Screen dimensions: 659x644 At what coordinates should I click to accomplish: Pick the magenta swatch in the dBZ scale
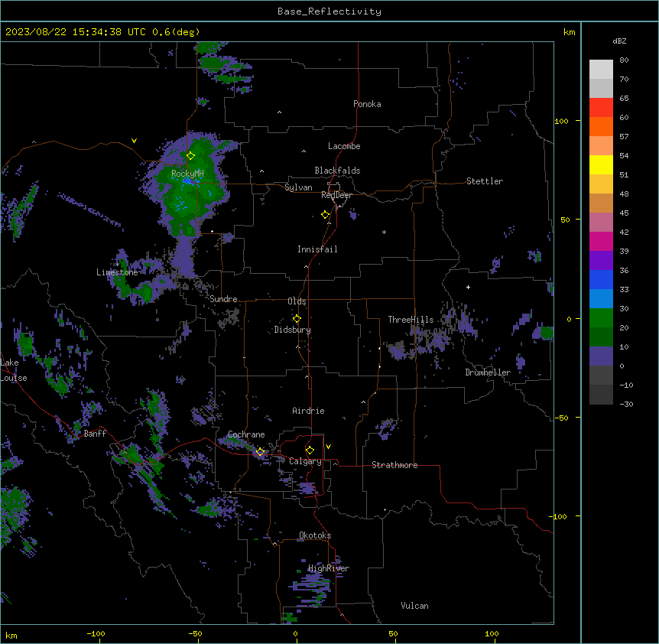coord(601,241)
